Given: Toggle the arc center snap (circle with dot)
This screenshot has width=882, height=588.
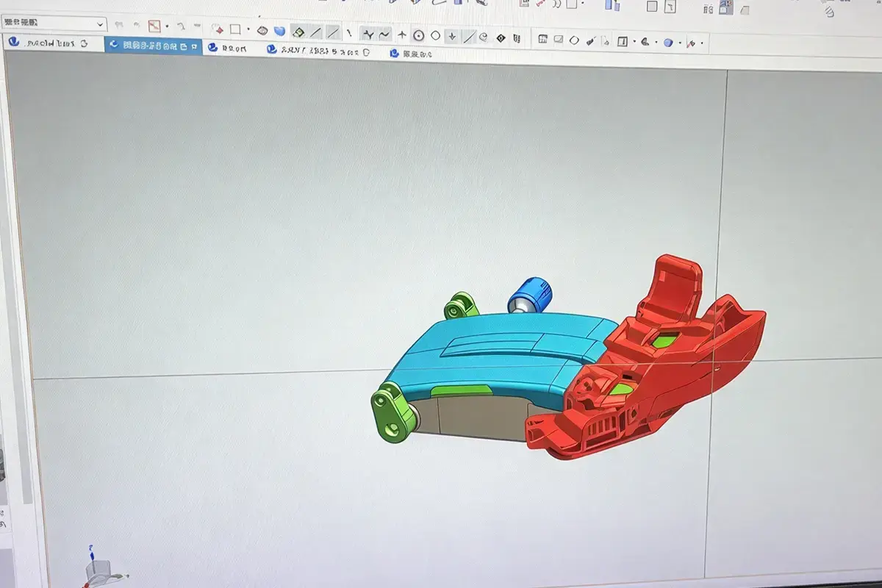Looking at the screenshot, I should point(418,35).
